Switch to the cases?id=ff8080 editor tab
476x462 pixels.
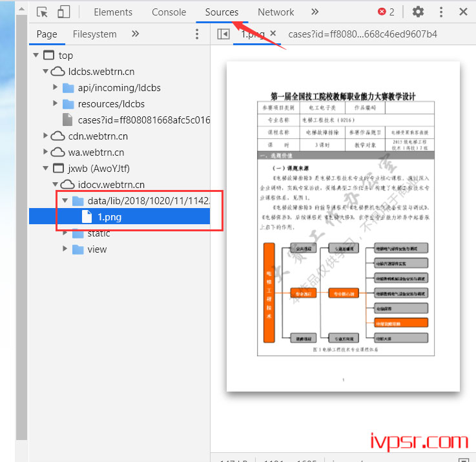(x=362, y=34)
